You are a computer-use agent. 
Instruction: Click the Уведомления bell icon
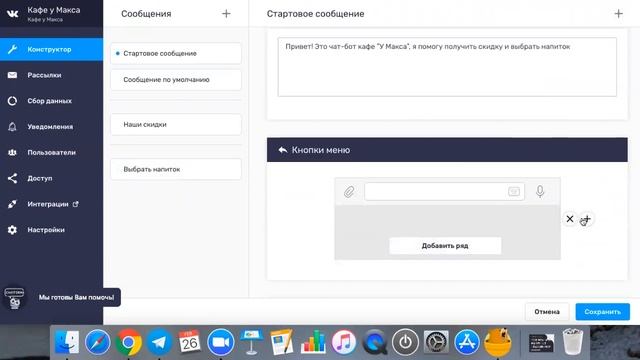tap(12, 127)
